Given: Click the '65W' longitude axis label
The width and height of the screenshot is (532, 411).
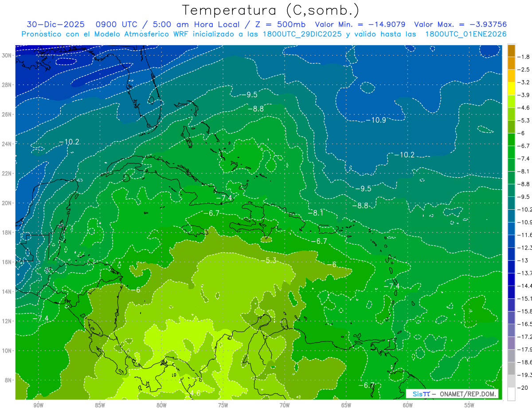Looking at the screenshot, I should [346, 405].
